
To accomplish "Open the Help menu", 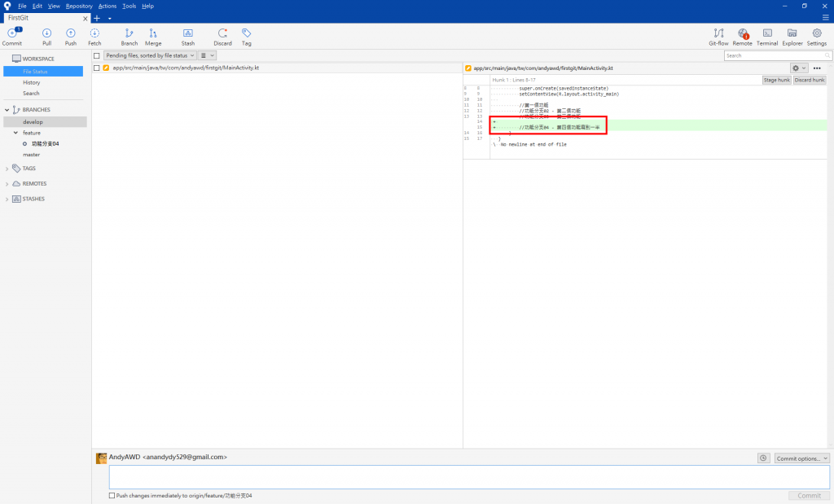I will tap(148, 6).
